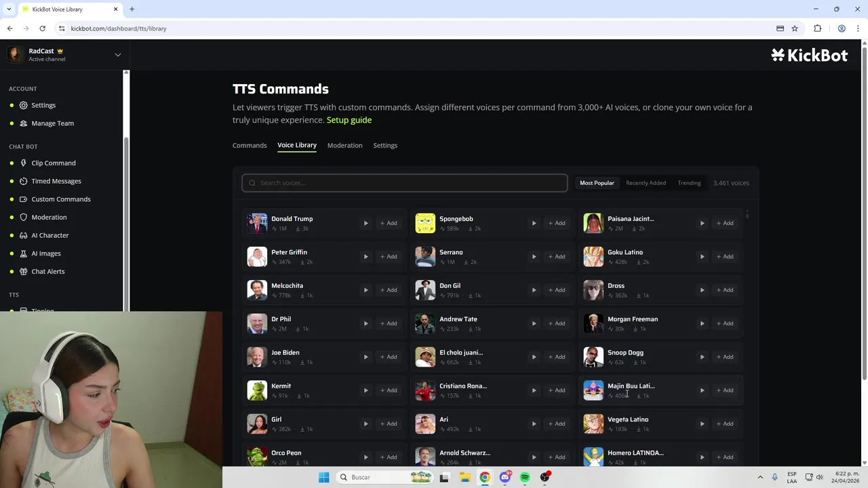Play the Peter Griffin voice preview
The width and height of the screenshot is (868, 488).
(x=366, y=256)
